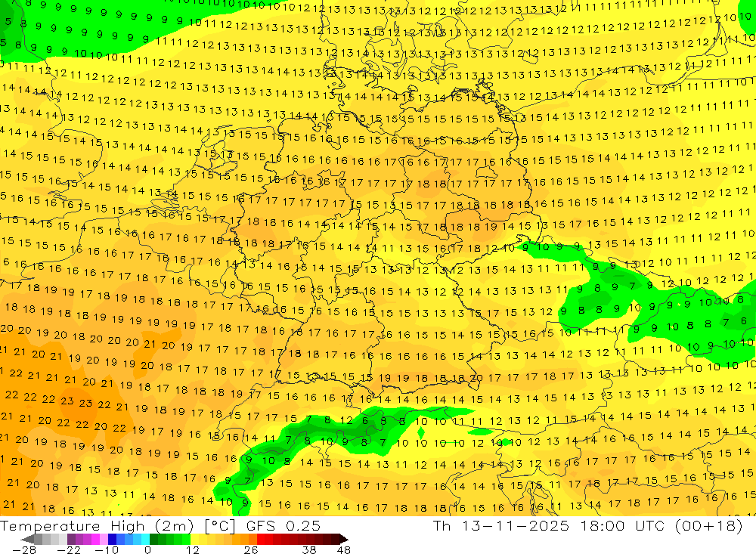Click the '(00+18)' forecast run offset

[708, 525]
